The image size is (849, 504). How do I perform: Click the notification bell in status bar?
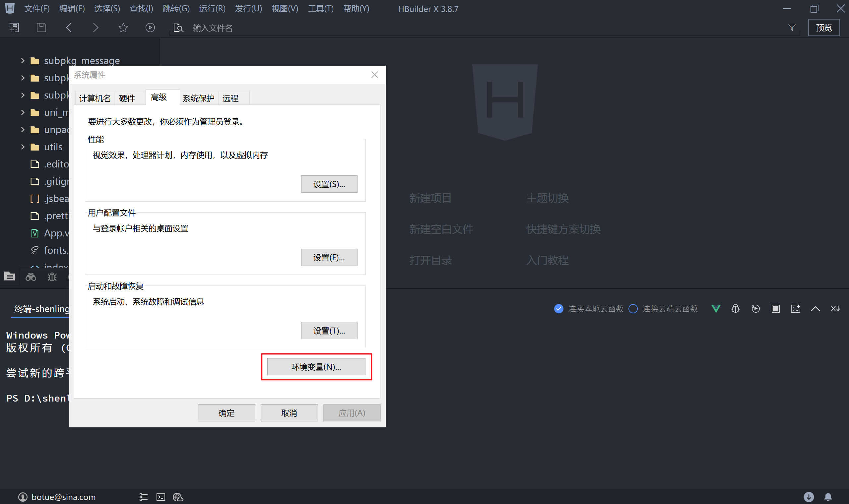828,497
